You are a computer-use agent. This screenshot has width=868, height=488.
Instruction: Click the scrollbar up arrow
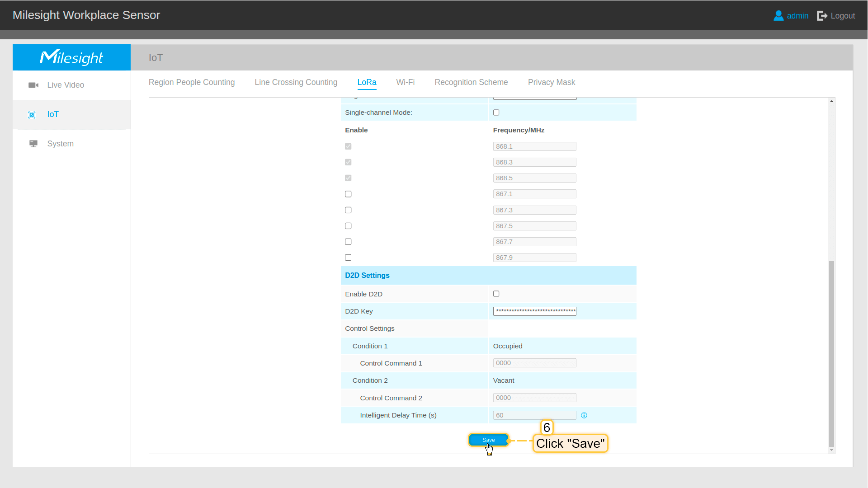pos(831,101)
